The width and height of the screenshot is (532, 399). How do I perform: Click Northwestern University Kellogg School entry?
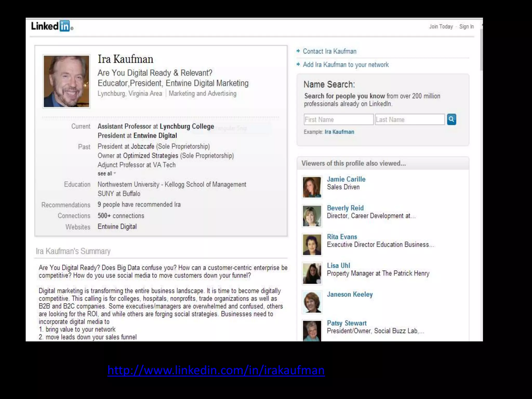(172, 184)
